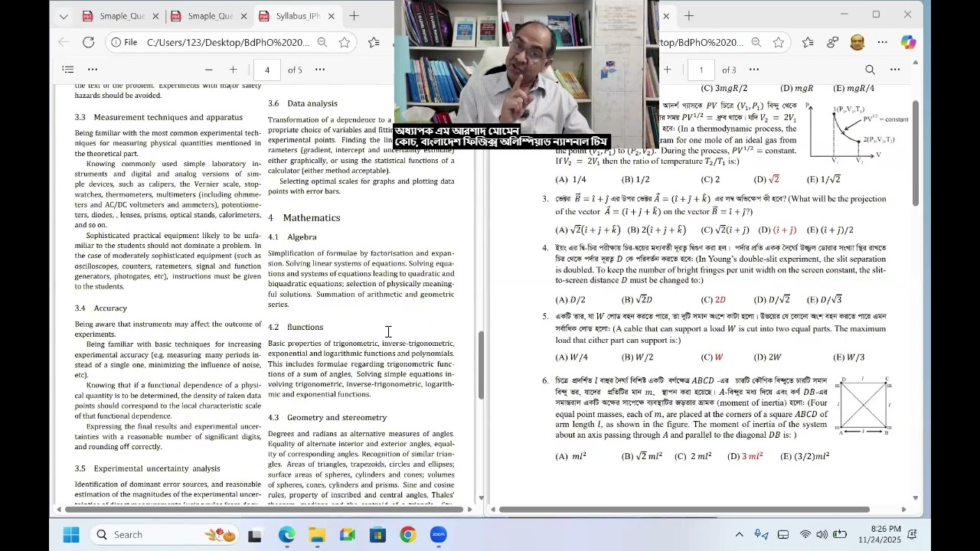Open Google Meet from the taskbar
The width and height of the screenshot is (980, 551).
pyautogui.click(x=348, y=535)
